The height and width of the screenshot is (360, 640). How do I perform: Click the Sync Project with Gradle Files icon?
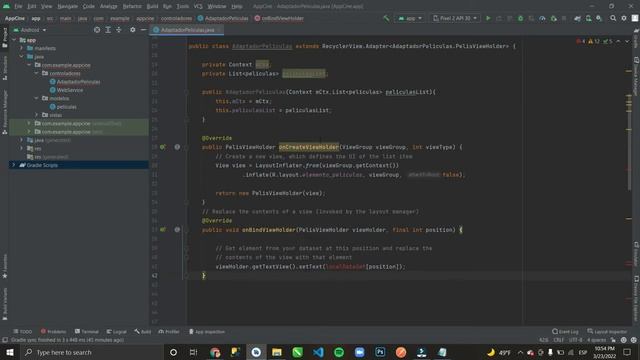(577, 18)
